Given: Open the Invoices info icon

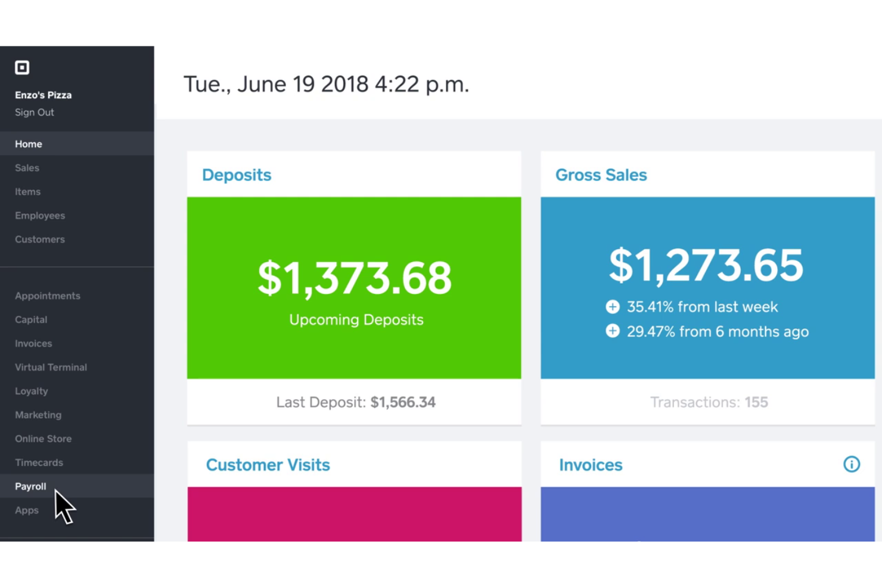Looking at the screenshot, I should (x=851, y=465).
